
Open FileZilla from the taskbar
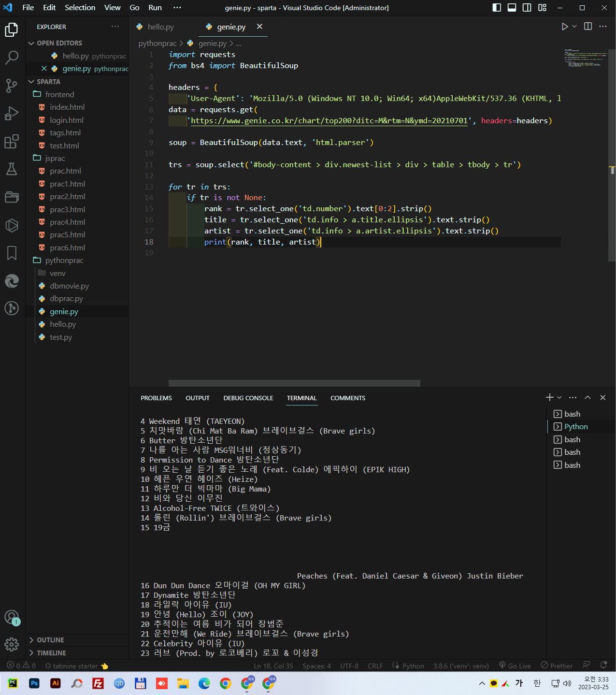[98, 683]
